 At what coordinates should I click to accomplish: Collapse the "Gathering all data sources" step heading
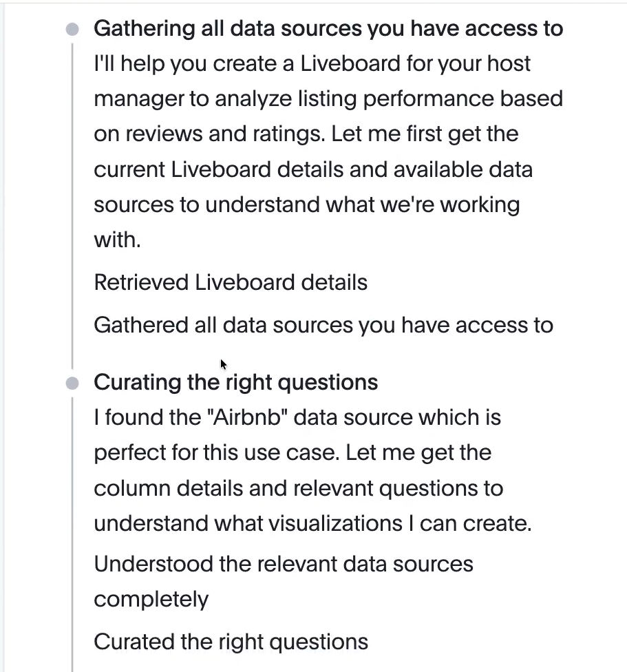[328, 29]
